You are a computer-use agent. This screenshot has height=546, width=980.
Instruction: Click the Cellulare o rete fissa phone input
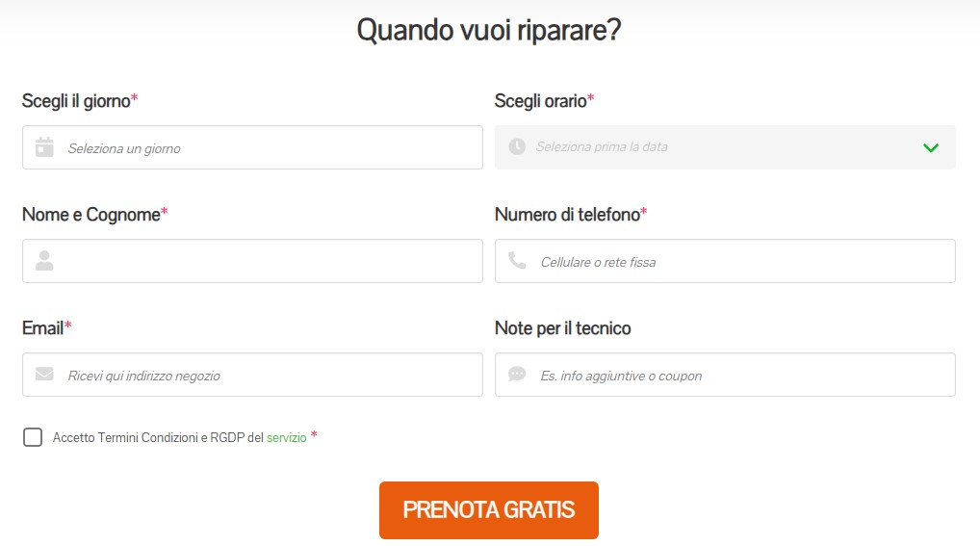pyautogui.click(x=741, y=261)
